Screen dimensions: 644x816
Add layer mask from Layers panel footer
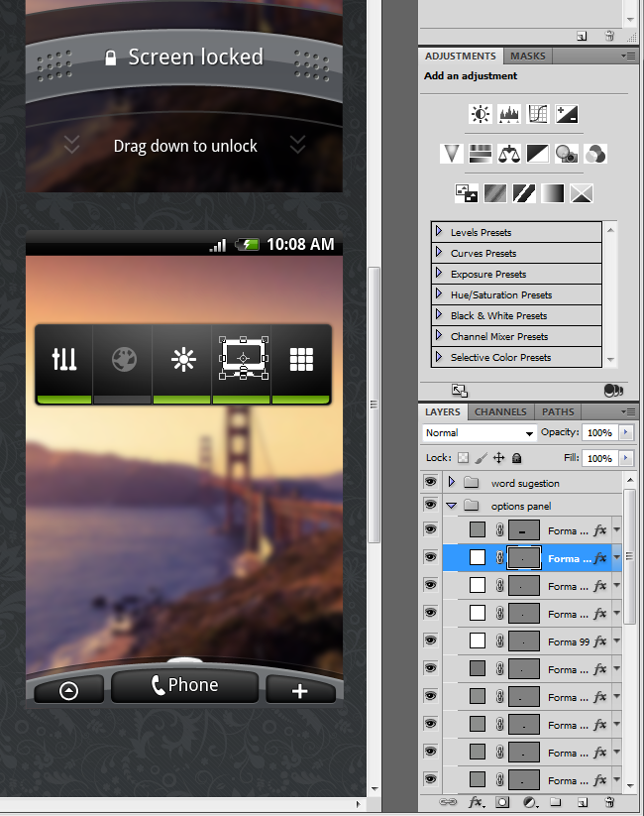point(502,801)
